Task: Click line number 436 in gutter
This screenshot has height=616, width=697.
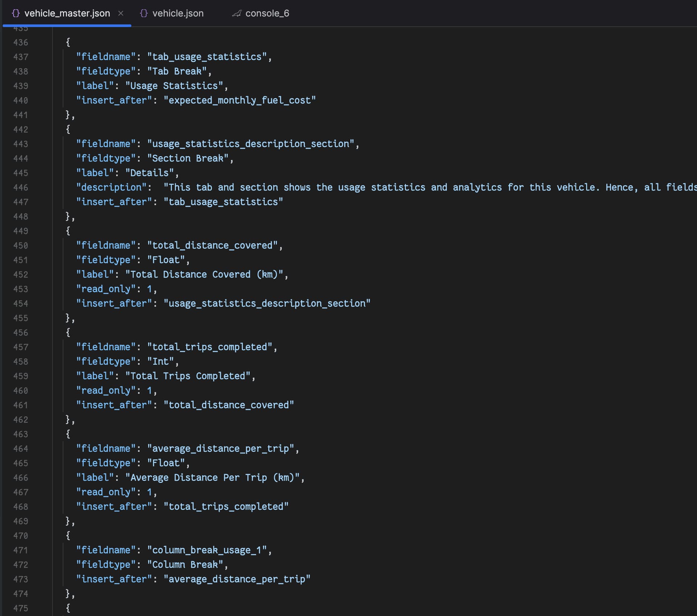Action: click(x=21, y=42)
